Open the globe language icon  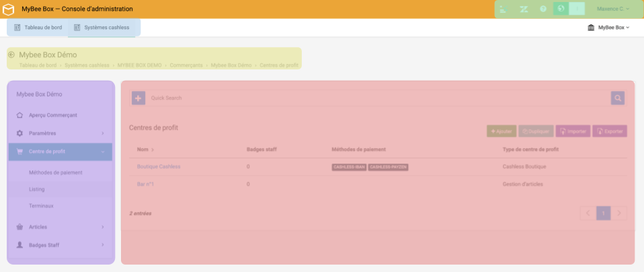point(561,9)
